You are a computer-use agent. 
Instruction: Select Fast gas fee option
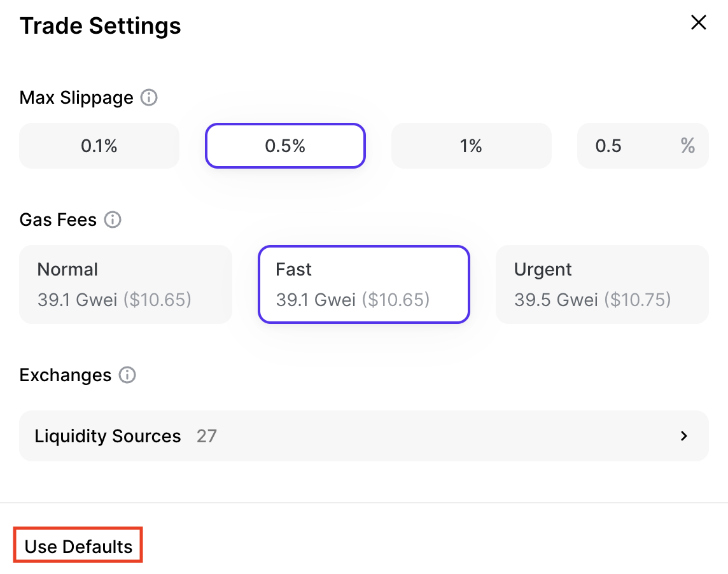363,284
